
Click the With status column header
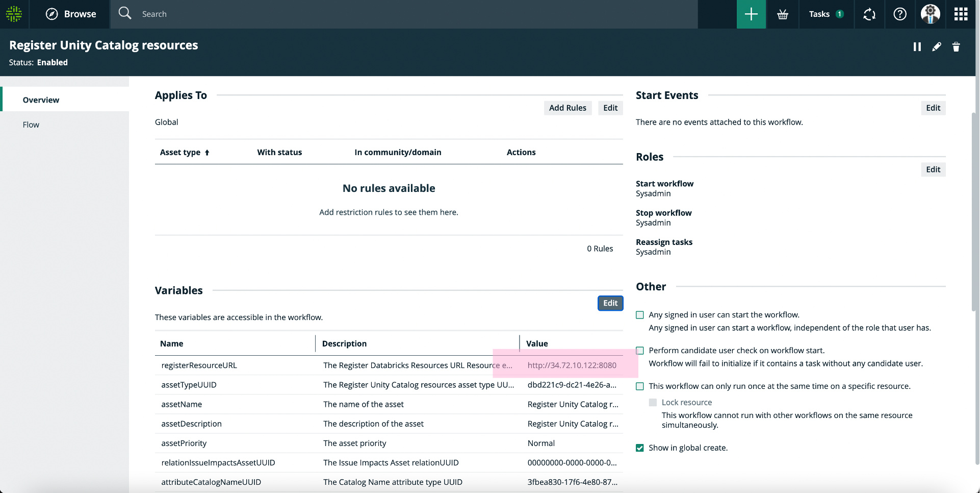(x=279, y=152)
